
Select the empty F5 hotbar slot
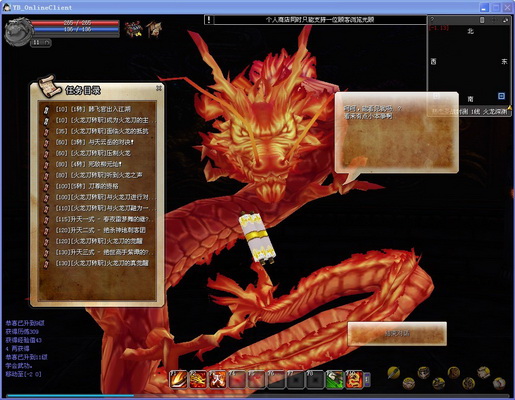[257, 379]
